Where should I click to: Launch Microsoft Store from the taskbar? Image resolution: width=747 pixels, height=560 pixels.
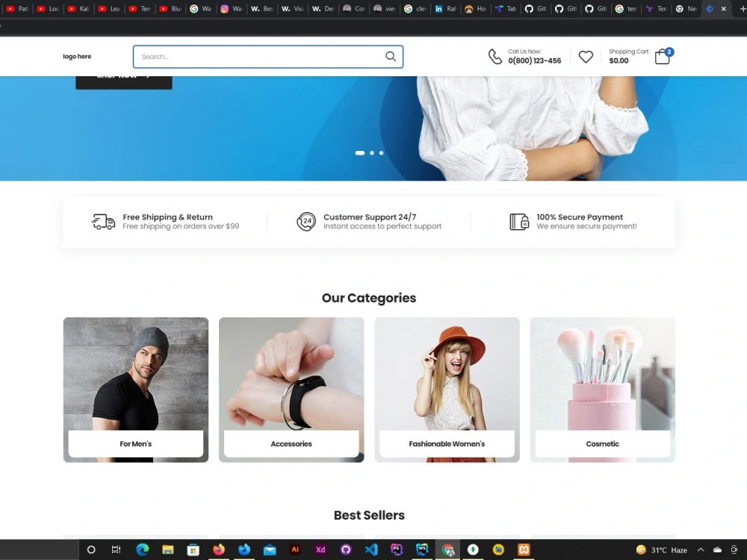pyautogui.click(x=193, y=550)
